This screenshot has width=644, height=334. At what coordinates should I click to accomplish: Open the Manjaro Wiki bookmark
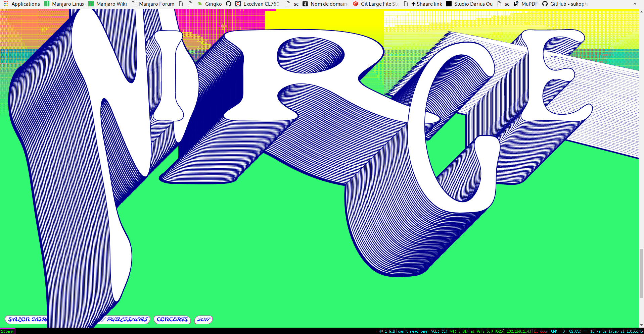click(x=107, y=4)
